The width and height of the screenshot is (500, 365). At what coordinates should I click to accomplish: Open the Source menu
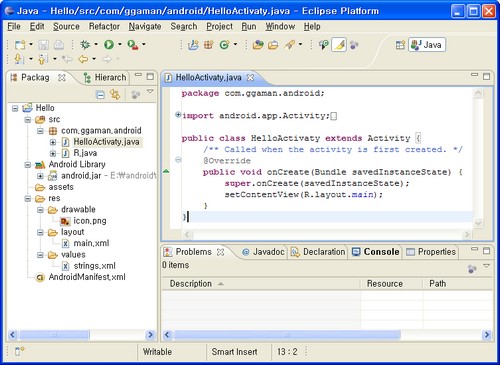tap(66, 26)
